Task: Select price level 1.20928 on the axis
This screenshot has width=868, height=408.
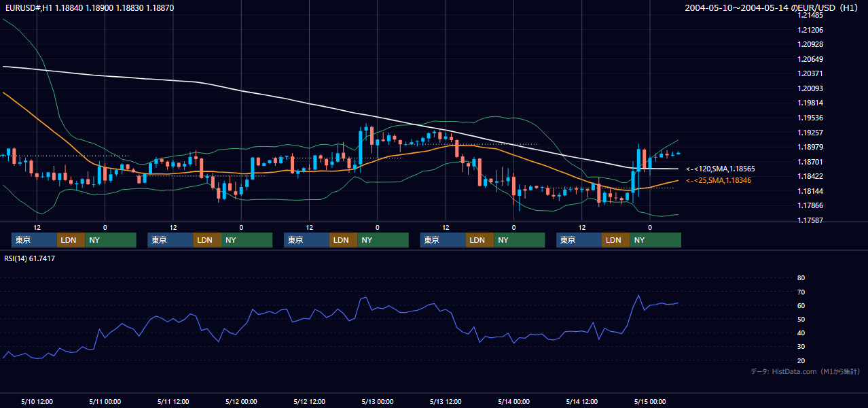Action: pos(811,44)
